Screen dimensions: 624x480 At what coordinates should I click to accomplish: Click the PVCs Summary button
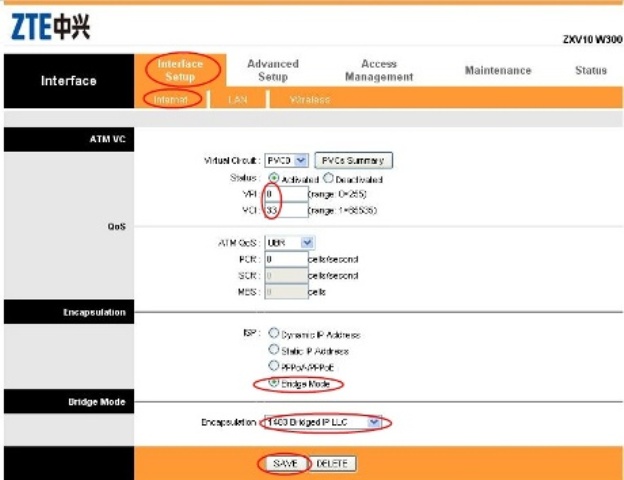pos(353,160)
